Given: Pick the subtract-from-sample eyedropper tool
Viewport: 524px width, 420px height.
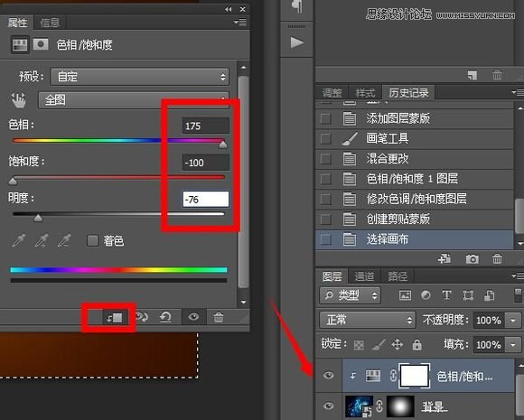Looking at the screenshot, I should click(64, 240).
